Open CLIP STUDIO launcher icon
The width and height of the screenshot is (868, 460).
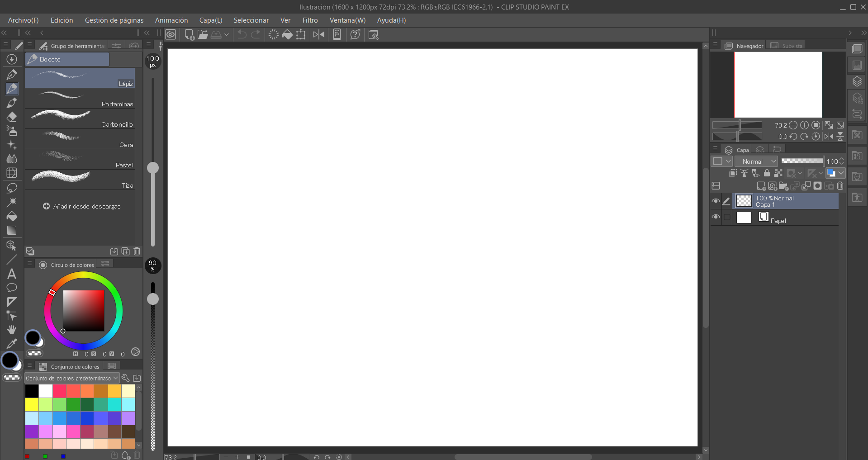(x=171, y=35)
